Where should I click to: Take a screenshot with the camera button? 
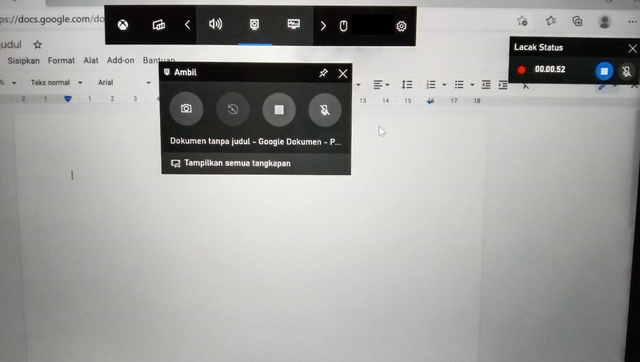[x=186, y=109]
